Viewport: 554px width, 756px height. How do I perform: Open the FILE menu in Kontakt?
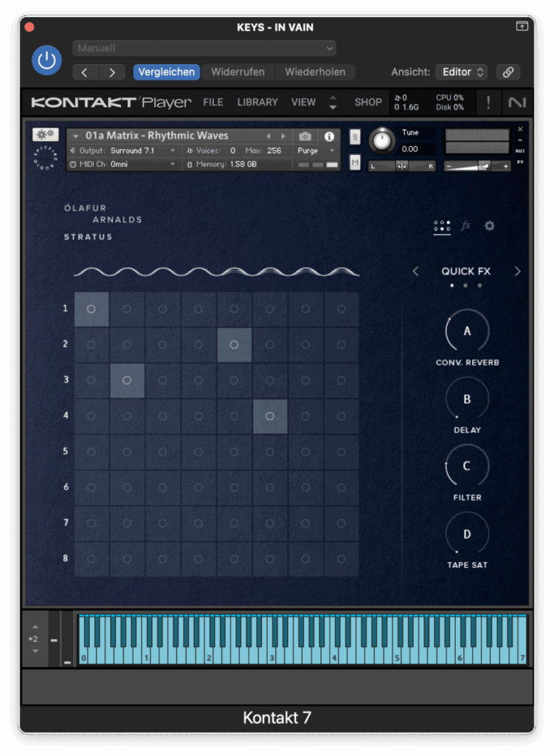[213, 103]
